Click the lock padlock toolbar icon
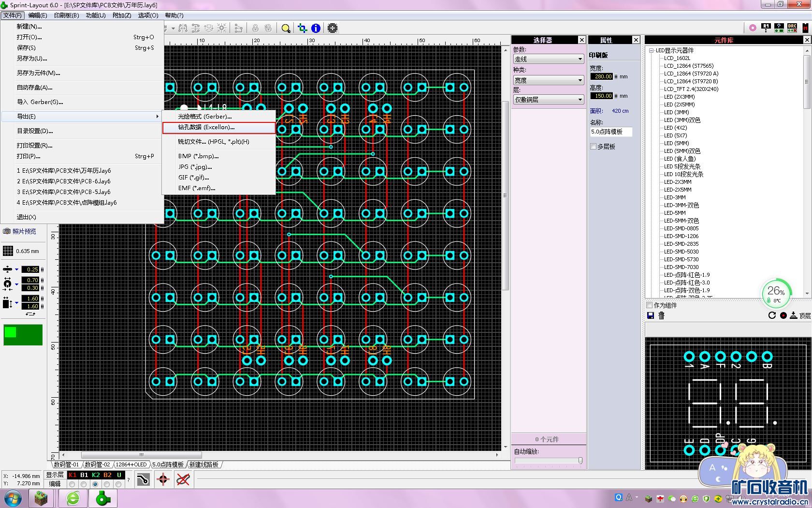Screen dimensions: 812x508 point(255,28)
